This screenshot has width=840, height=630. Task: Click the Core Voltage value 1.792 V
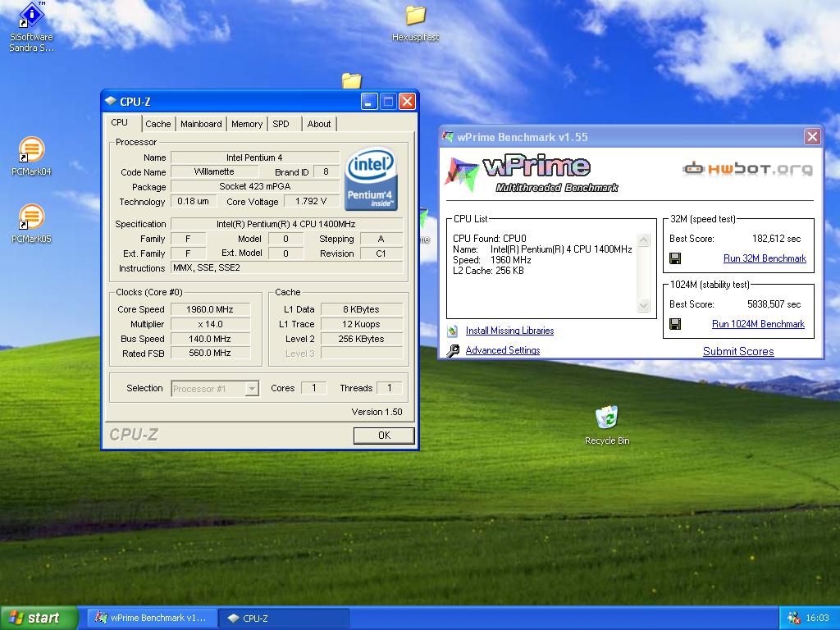(x=311, y=202)
